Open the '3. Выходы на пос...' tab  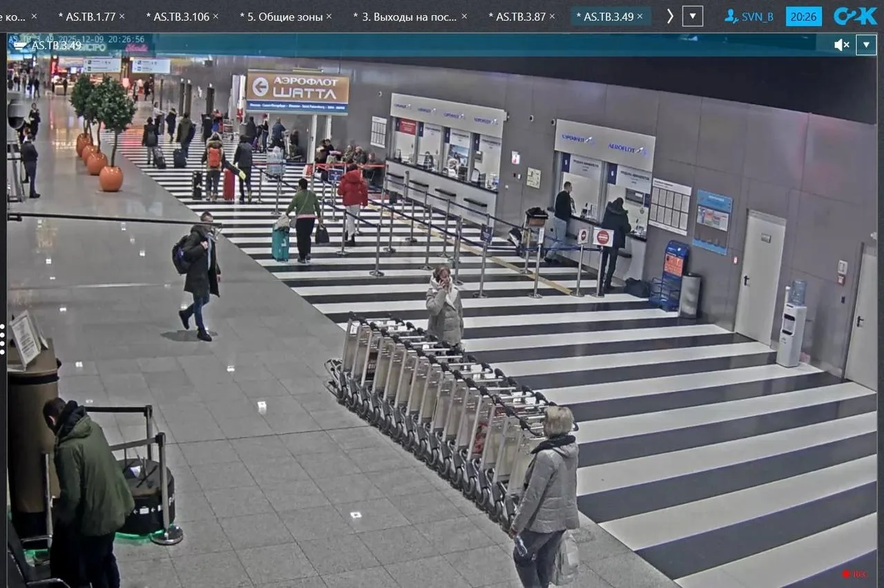click(x=404, y=16)
